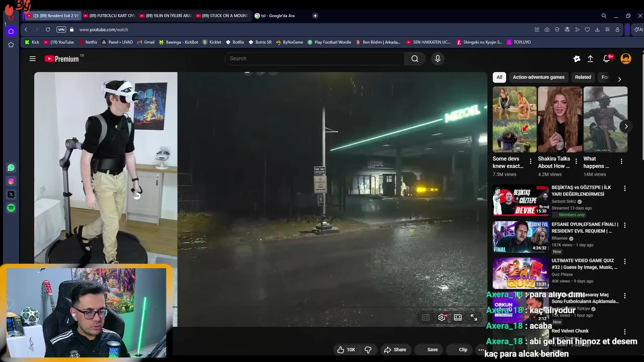The height and width of the screenshot is (362, 644).
Task: Open the browser tab search magnifier
Action: (x=604, y=16)
